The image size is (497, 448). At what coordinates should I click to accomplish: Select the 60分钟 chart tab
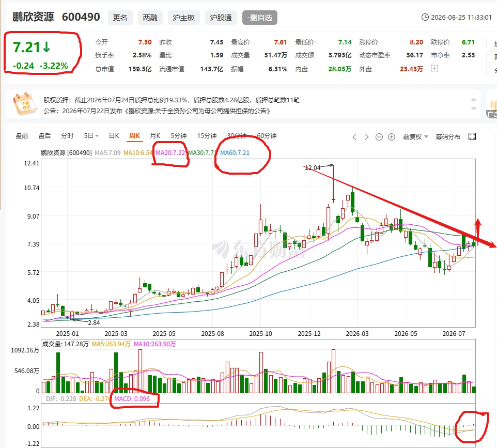coord(267,136)
